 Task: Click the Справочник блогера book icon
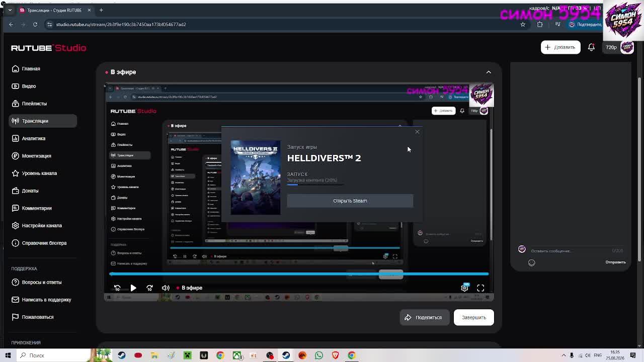click(16, 243)
